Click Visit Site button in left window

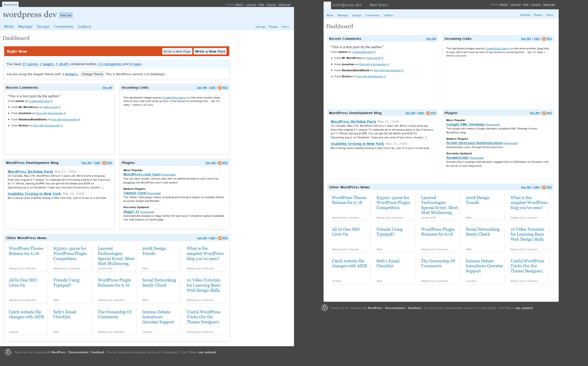(66, 15)
